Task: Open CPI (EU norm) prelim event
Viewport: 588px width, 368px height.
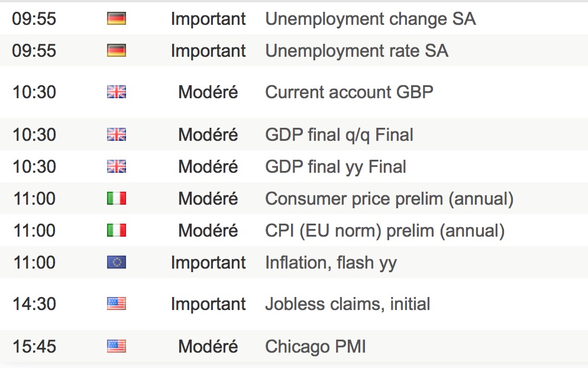Action: point(385,231)
